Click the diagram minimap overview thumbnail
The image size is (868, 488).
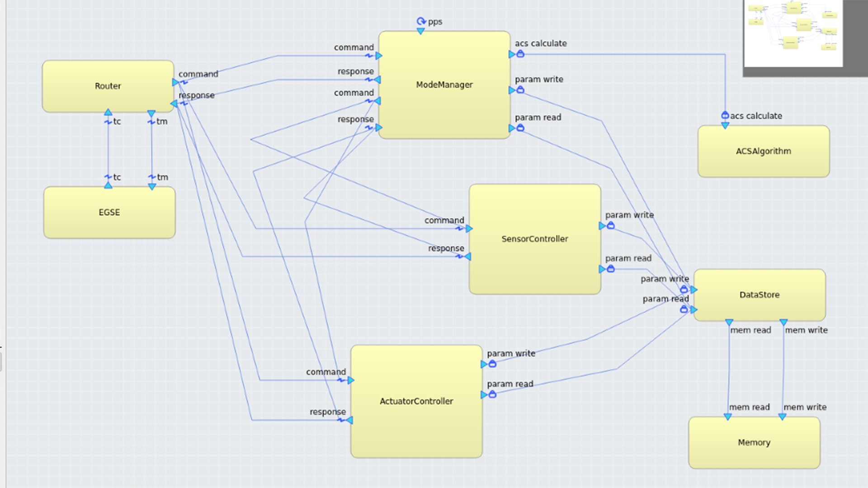(x=793, y=33)
